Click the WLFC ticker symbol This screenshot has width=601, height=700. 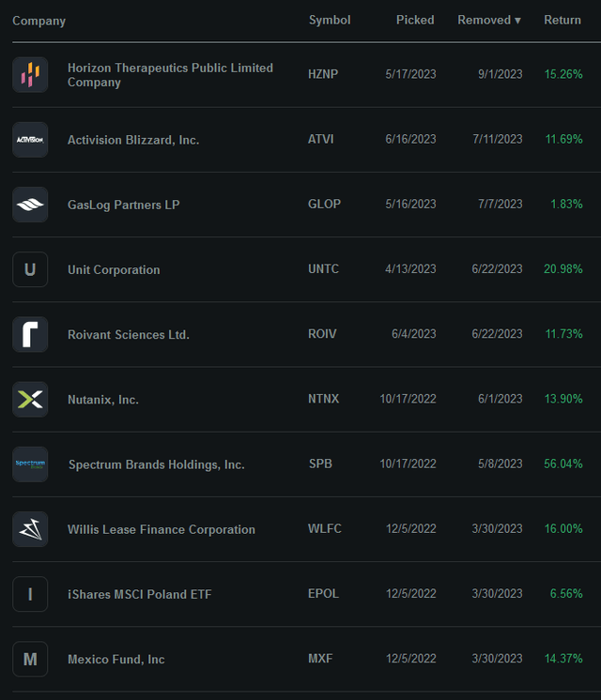click(x=325, y=529)
